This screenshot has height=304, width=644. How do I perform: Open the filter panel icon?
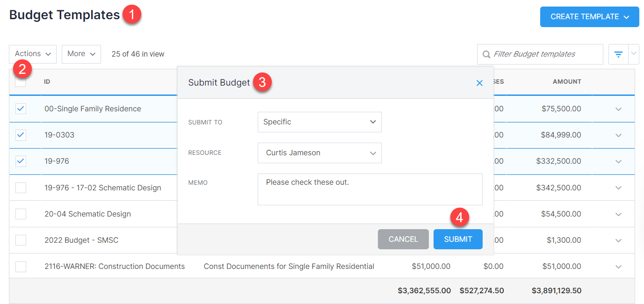(x=618, y=54)
